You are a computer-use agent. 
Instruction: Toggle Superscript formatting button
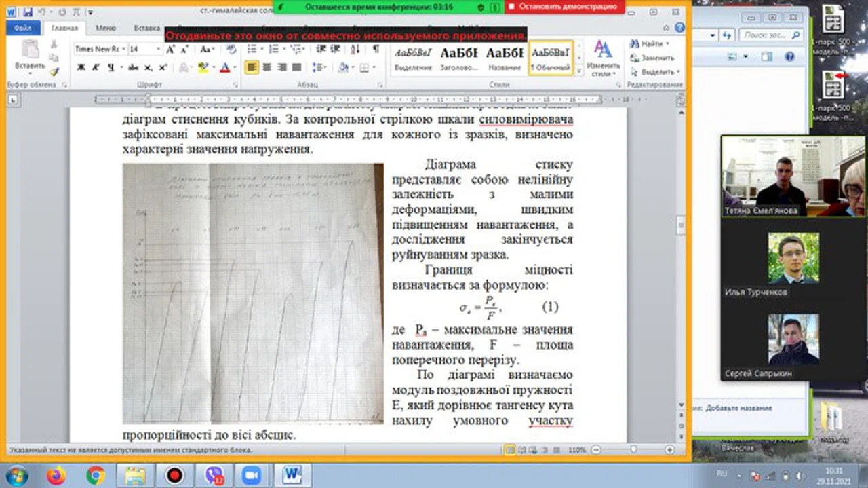pyautogui.click(x=163, y=67)
